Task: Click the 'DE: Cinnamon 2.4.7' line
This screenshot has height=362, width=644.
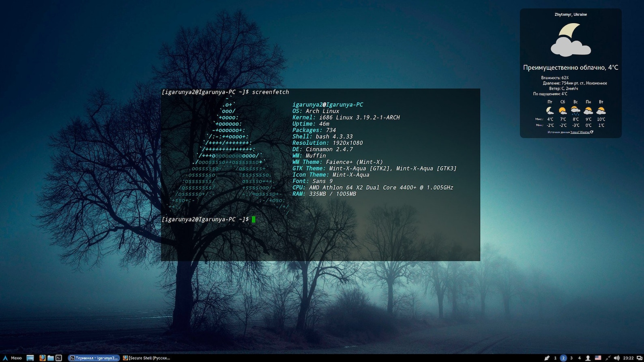Action: click(x=322, y=149)
